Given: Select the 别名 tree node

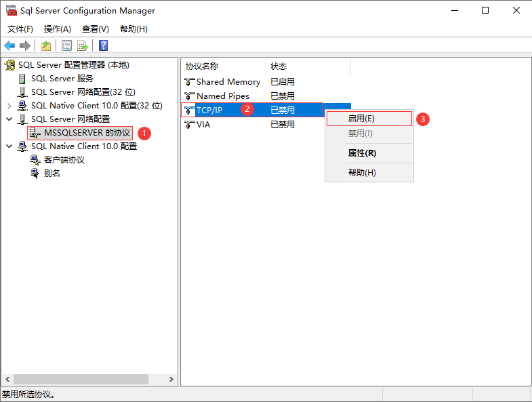Looking at the screenshot, I should tap(52, 174).
